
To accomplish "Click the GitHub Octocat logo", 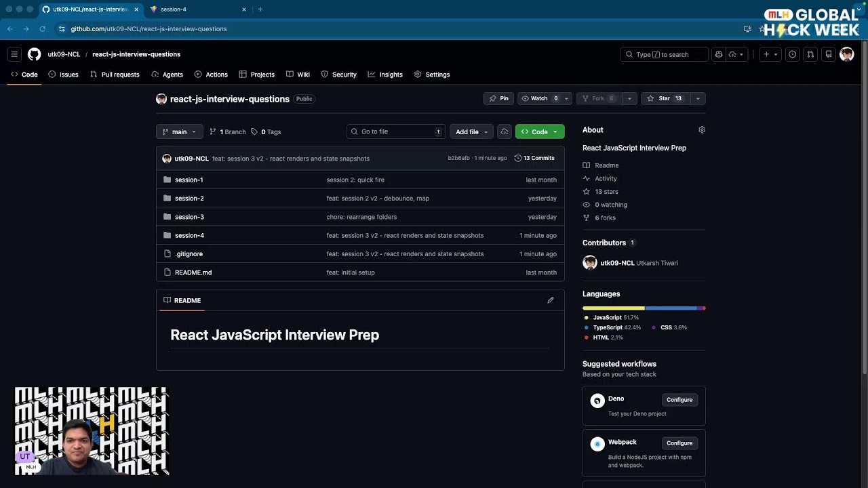I will (34, 54).
